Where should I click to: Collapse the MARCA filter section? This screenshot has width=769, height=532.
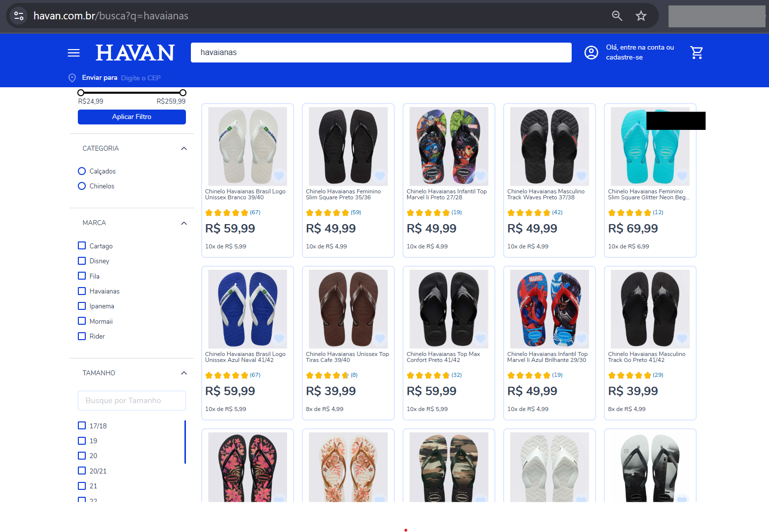tap(184, 223)
